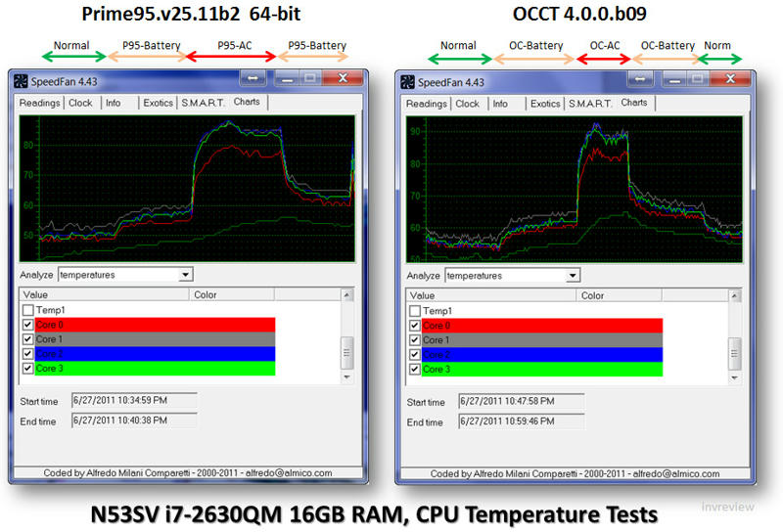Click gray Core 1 color bar in left window

pos(155,339)
